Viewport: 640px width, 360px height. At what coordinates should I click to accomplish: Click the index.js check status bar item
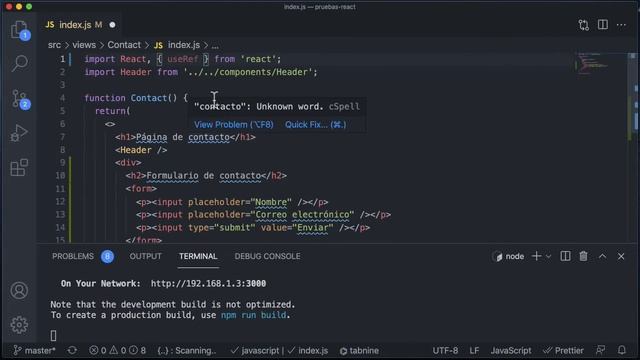click(308, 351)
